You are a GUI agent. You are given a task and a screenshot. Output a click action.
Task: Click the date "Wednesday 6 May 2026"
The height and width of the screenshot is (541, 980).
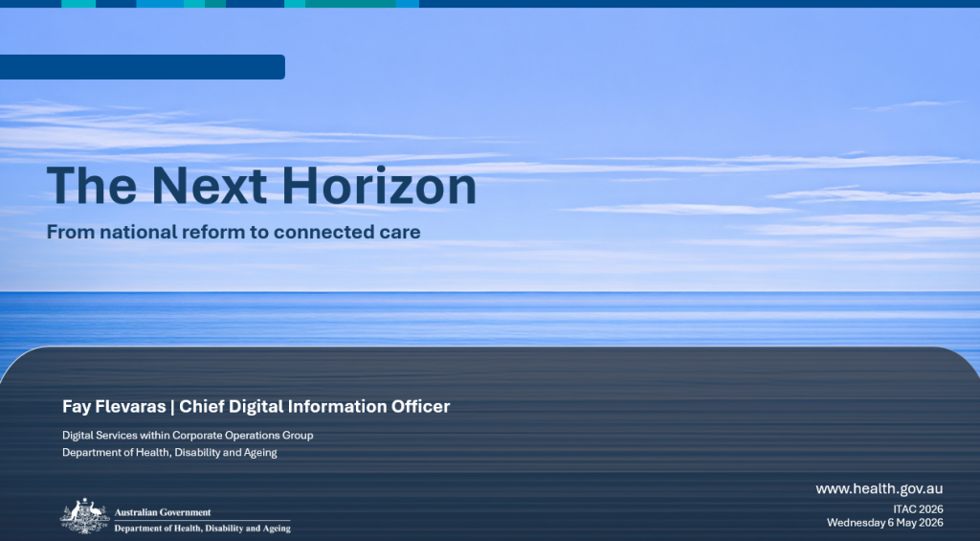click(x=884, y=522)
